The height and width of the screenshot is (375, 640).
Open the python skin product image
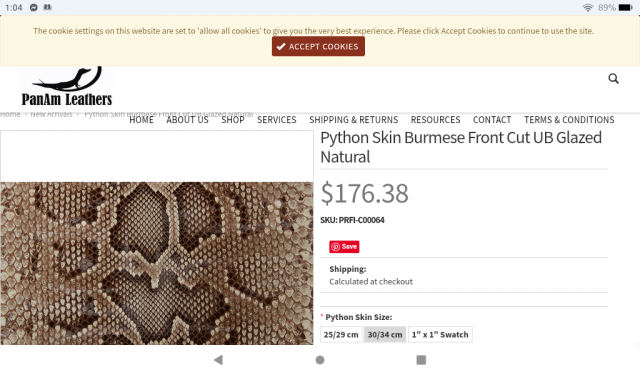[x=157, y=263]
